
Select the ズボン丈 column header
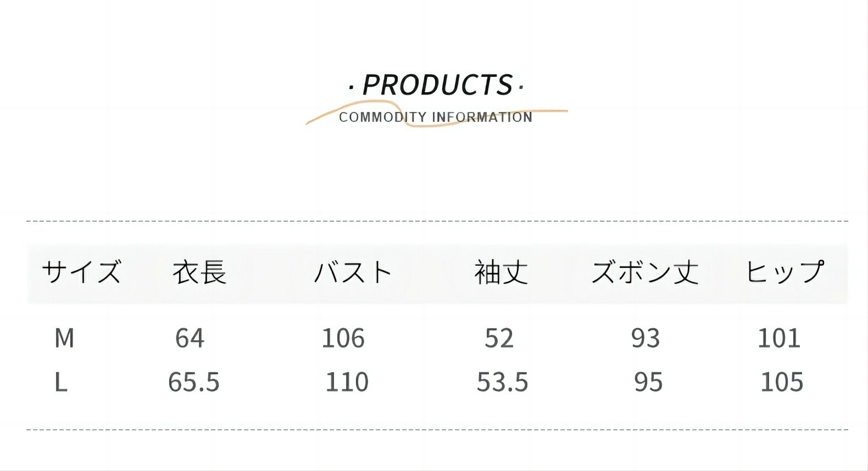(x=644, y=272)
